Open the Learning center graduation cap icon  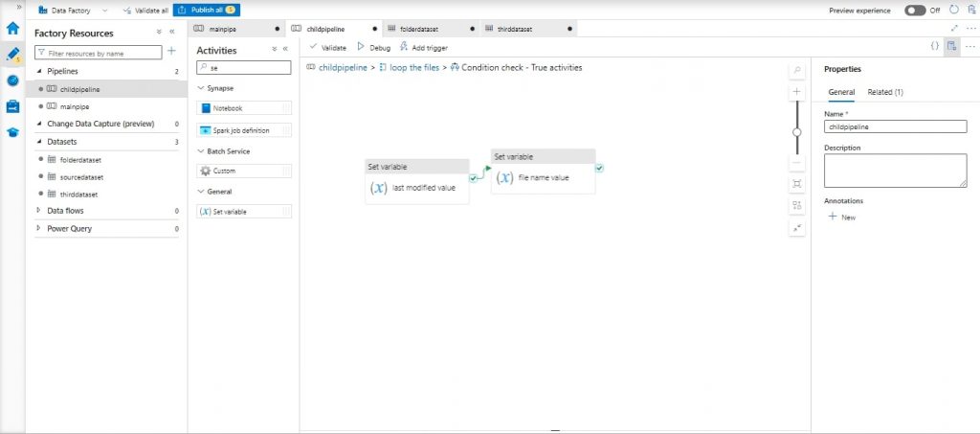point(12,132)
